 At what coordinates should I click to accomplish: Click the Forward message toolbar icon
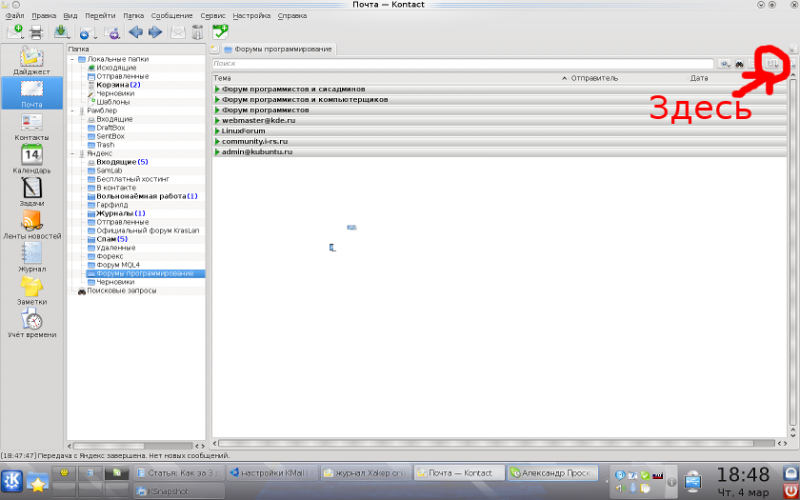[x=112, y=32]
